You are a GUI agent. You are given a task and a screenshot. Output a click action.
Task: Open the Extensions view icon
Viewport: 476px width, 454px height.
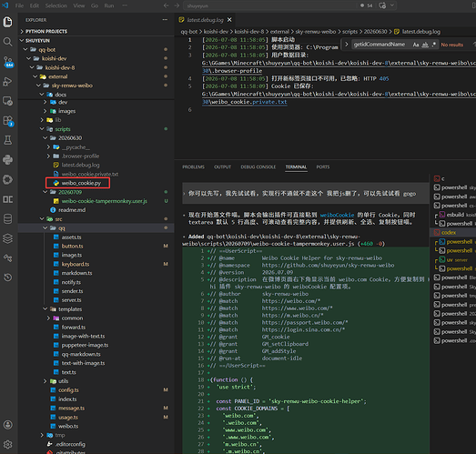7,120
